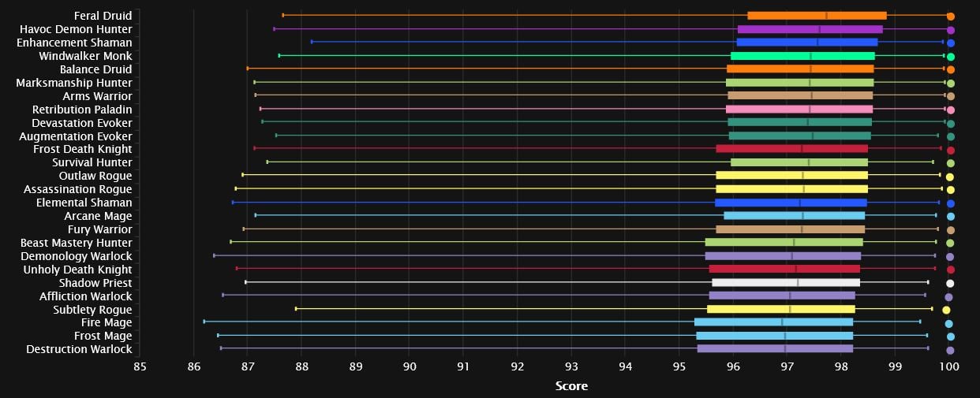This screenshot has width=980, height=398.
Task: Click the 95 axis tick label
Action: (679, 366)
